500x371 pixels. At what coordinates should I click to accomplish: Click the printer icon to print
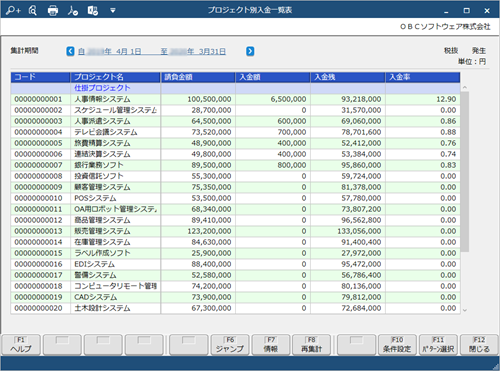(x=53, y=11)
